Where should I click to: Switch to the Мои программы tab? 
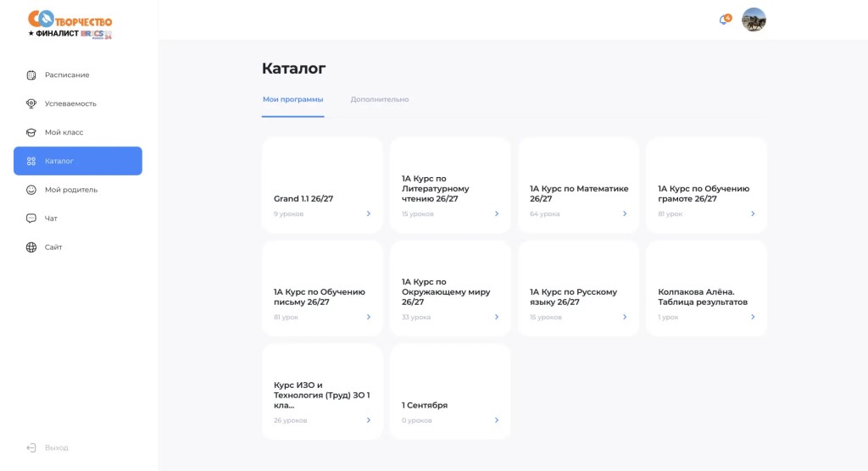pos(292,100)
